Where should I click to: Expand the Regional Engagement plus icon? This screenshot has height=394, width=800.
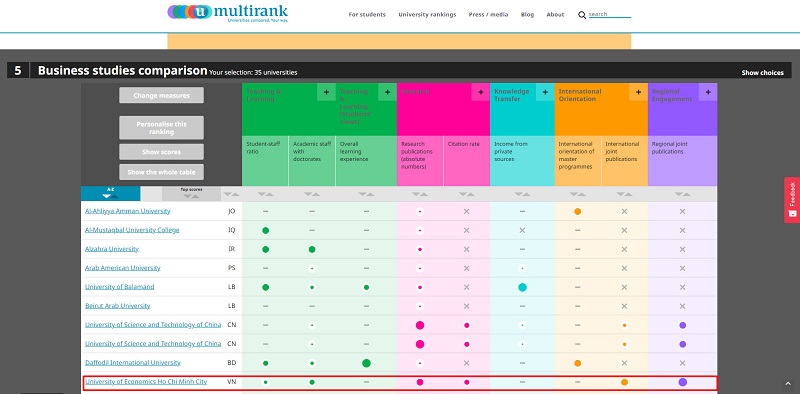(708, 92)
